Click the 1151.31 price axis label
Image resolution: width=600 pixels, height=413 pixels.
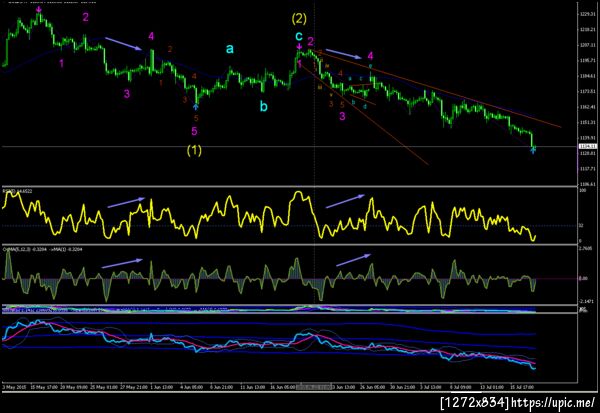click(587, 122)
